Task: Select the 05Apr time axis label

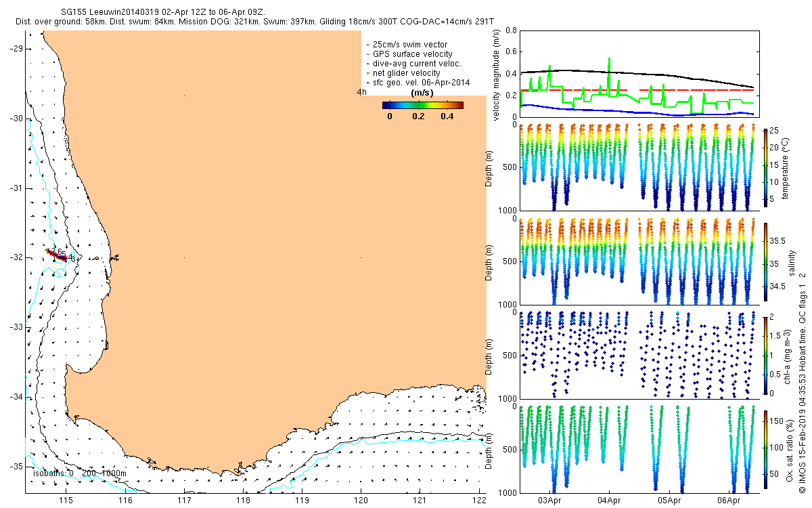Action: 669,501
